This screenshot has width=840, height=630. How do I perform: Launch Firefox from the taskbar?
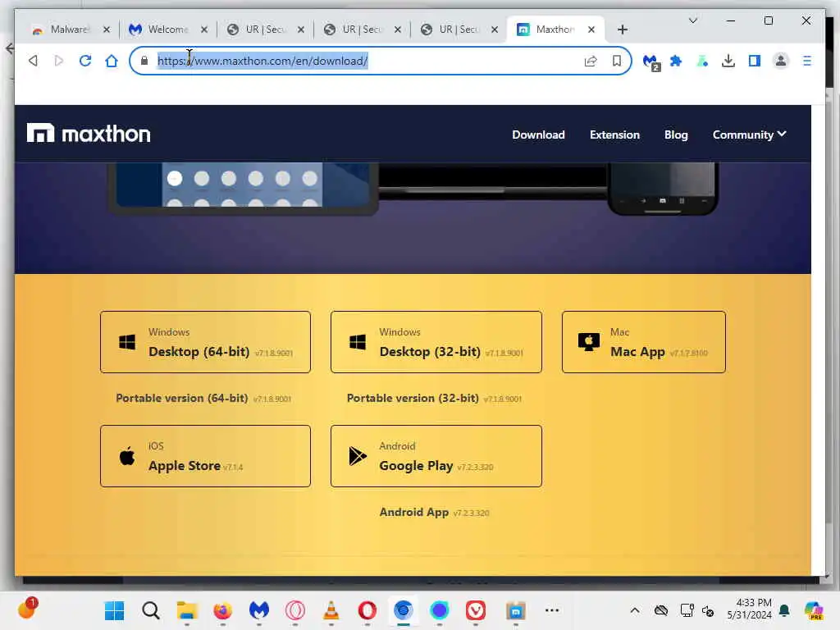[x=223, y=610]
